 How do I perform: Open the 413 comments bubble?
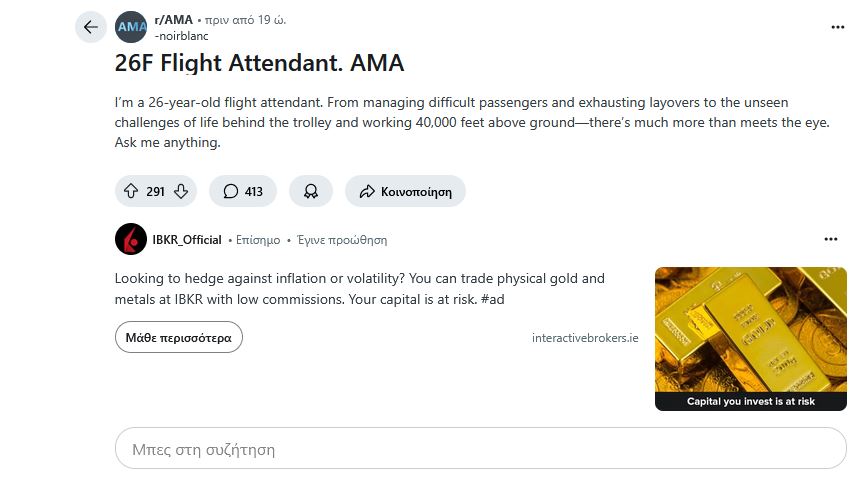point(243,191)
